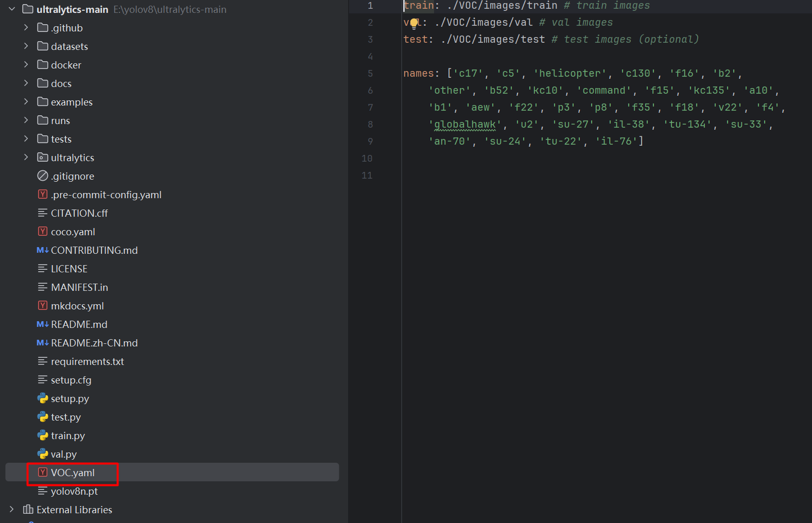Click the './VOC/images/val' path text
The image size is (812, 523).
coord(483,23)
